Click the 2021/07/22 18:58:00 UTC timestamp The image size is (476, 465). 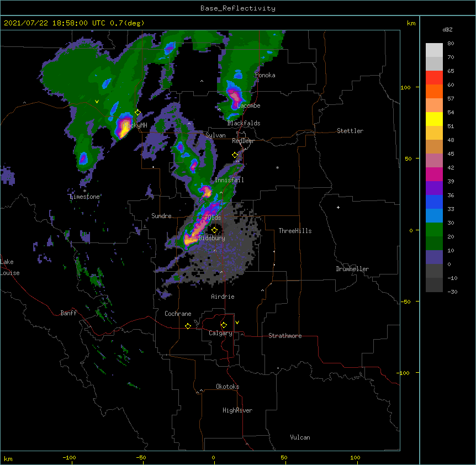pos(54,23)
